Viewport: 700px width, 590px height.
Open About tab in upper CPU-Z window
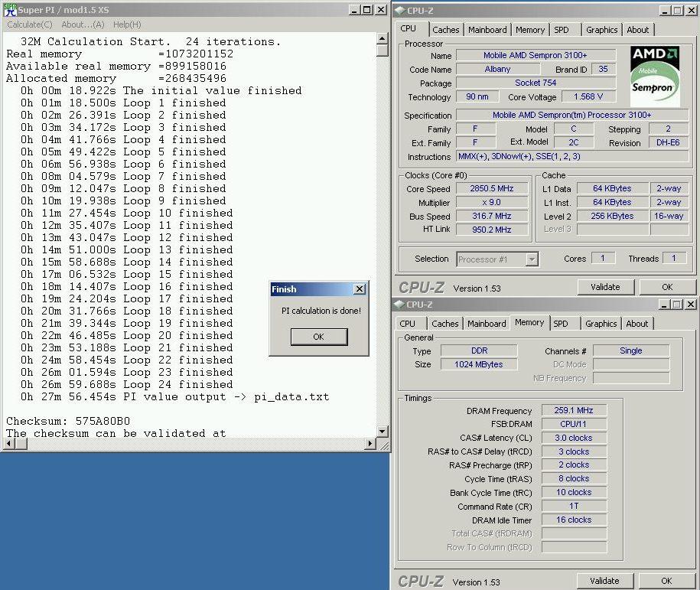tap(637, 30)
